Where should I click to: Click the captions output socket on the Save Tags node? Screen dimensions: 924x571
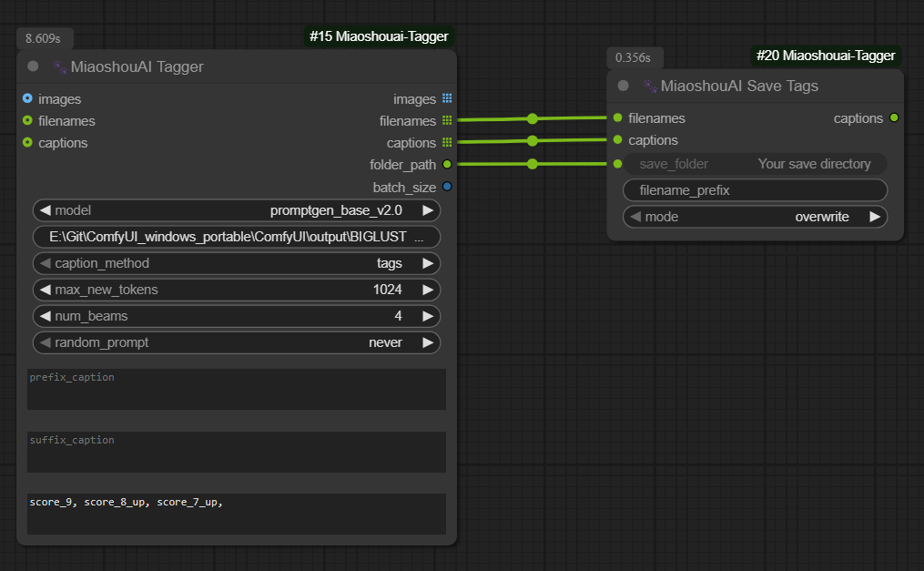[x=894, y=117]
